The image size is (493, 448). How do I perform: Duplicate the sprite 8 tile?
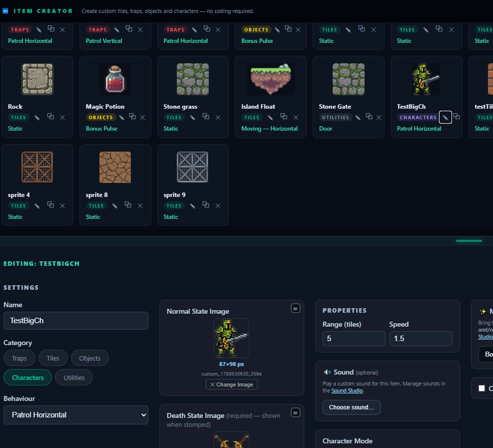(x=128, y=205)
